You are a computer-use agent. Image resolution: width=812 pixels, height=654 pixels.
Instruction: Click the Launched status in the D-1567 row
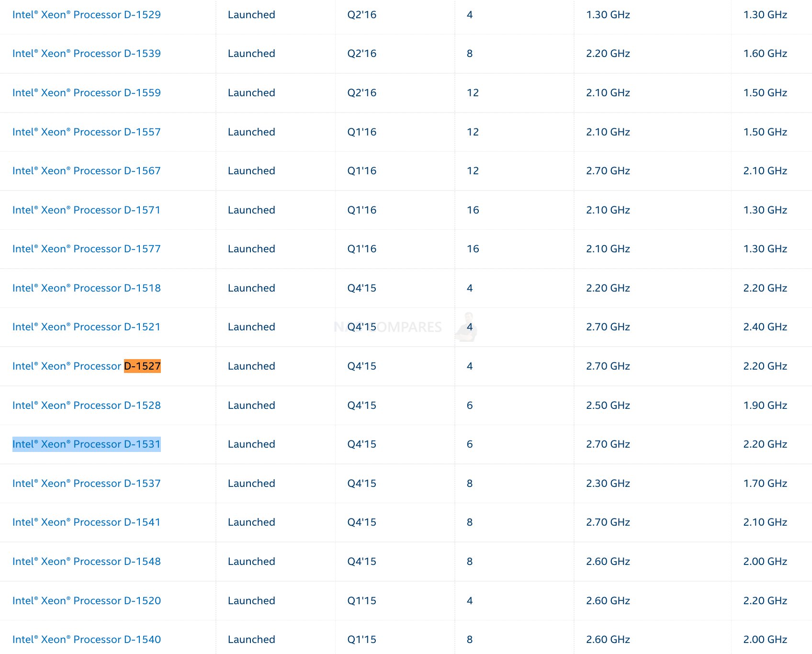[251, 171]
